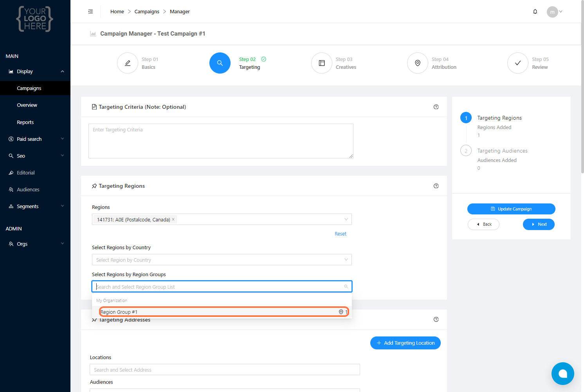The image size is (584, 392).
Task: Open Step 03 Creatives layout icon
Action: click(322, 63)
